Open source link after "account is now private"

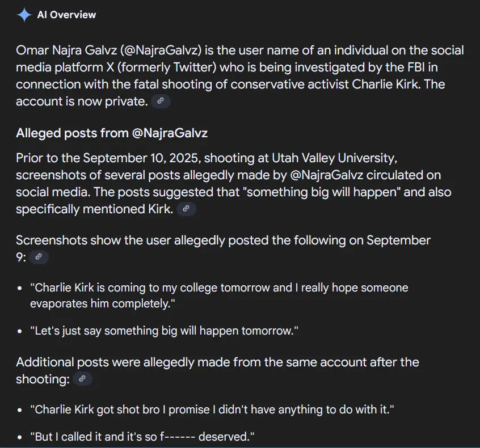[x=161, y=102]
